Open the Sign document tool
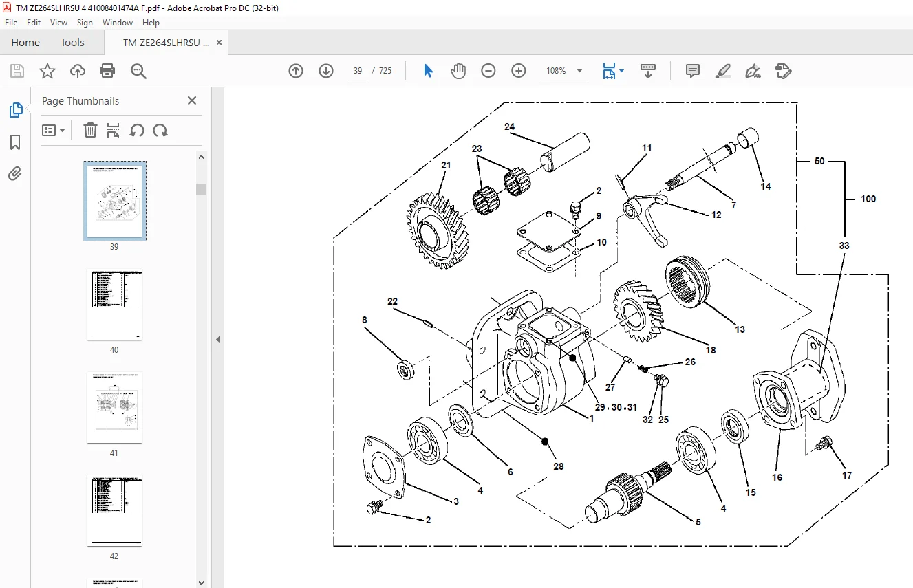Viewport: 913px width, 588px height. click(753, 71)
